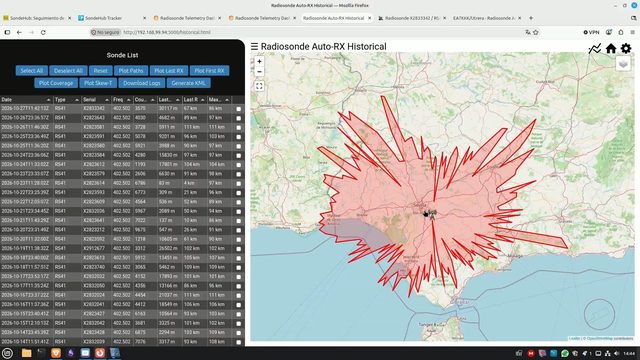The width and height of the screenshot is (640, 360).
Task: Open the terminal from the taskbar
Action: 41,353
